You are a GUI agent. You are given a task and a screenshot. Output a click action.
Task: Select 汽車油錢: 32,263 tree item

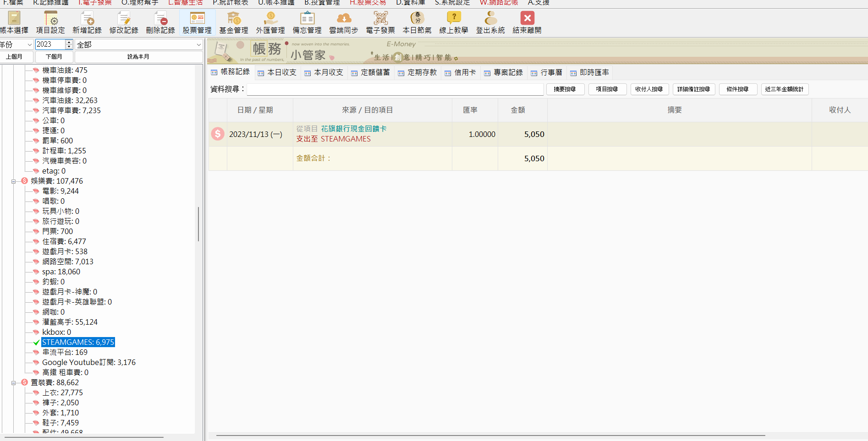point(70,101)
